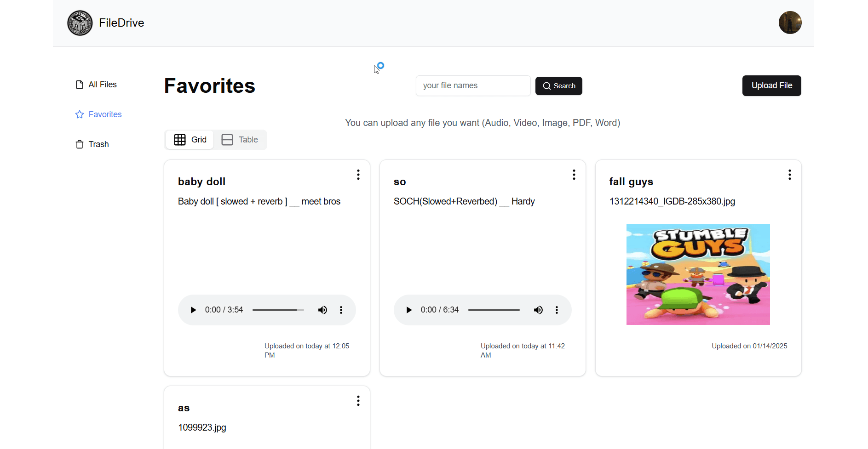Screen dimensions: 868x449
Task: Open options menu for baby doll card
Action: pos(358,175)
